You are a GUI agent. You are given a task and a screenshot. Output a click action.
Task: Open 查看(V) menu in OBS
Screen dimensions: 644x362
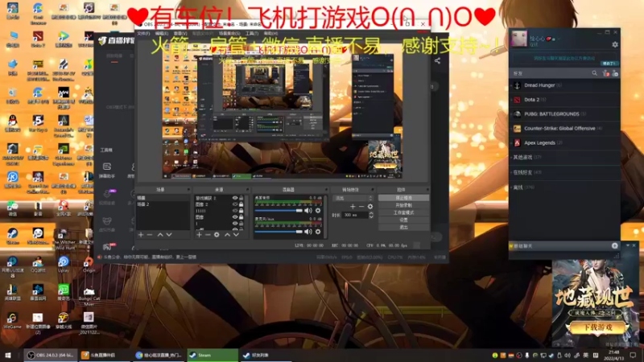pos(180,33)
